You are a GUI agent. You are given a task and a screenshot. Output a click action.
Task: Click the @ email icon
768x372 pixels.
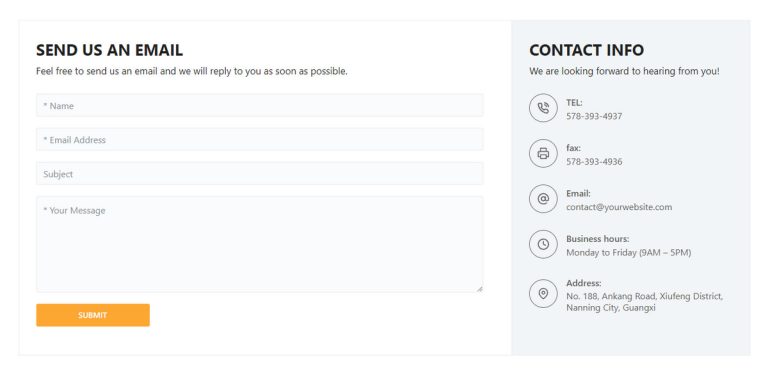point(543,199)
